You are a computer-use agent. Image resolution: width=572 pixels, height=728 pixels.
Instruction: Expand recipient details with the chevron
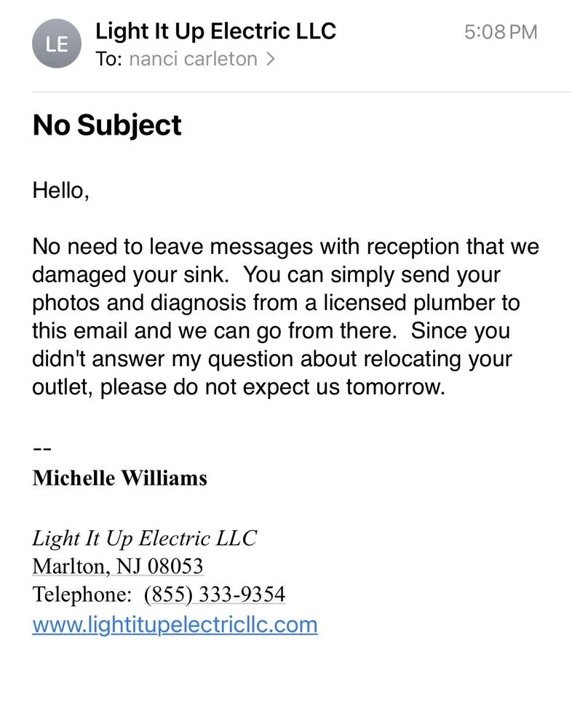click(x=271, y=59)
